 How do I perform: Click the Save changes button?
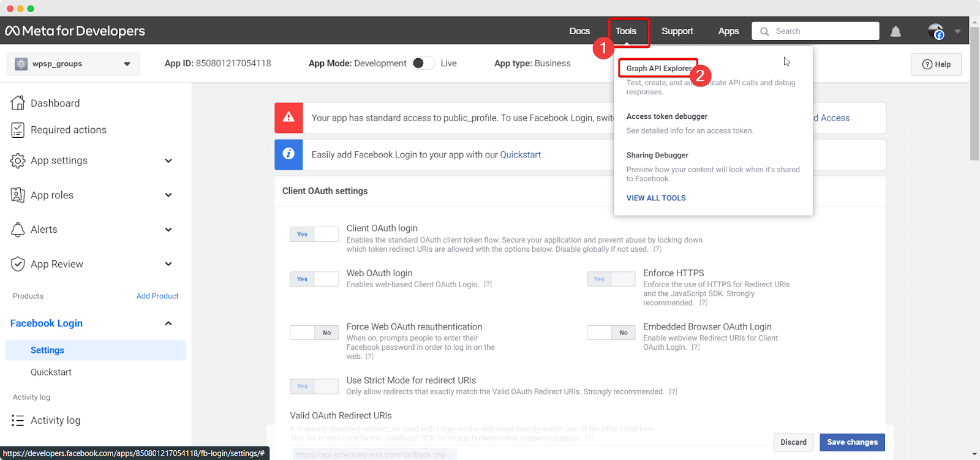tap(852, 442)
